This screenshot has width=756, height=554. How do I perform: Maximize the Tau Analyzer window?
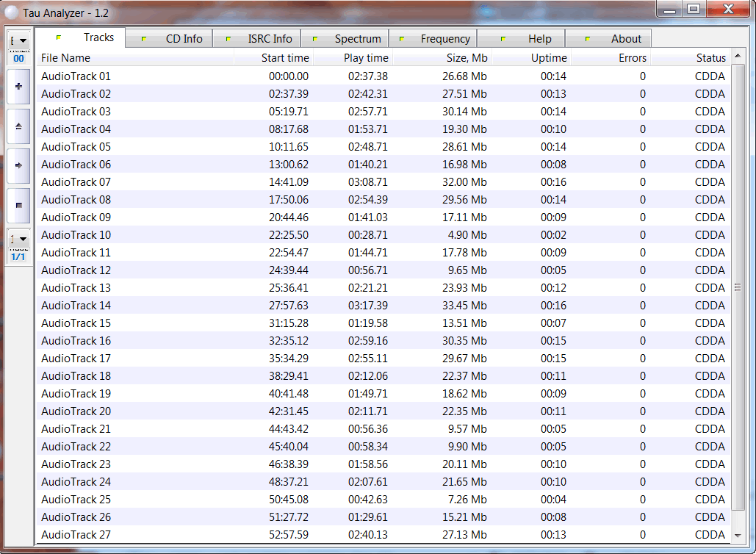tap(693, 9)
